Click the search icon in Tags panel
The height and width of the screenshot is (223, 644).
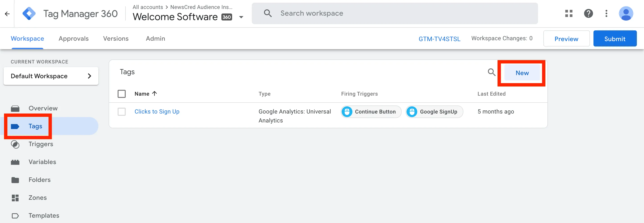tap(491, 72)
